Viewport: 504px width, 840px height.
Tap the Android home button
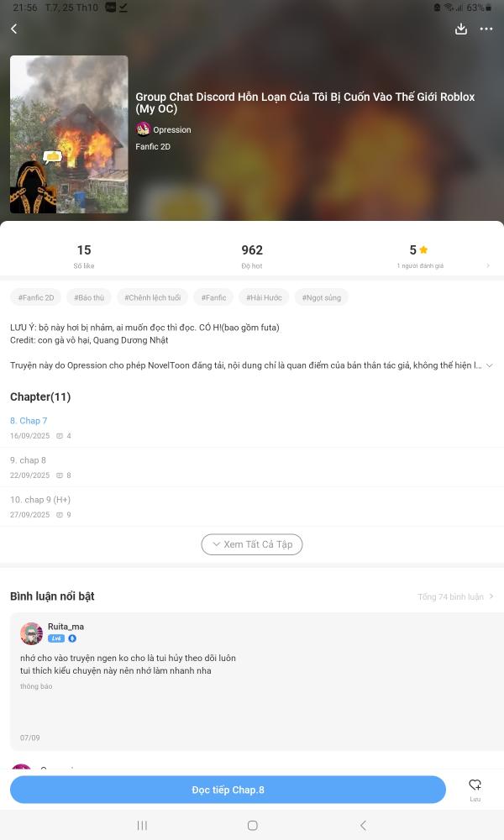[x=252, y=826]
